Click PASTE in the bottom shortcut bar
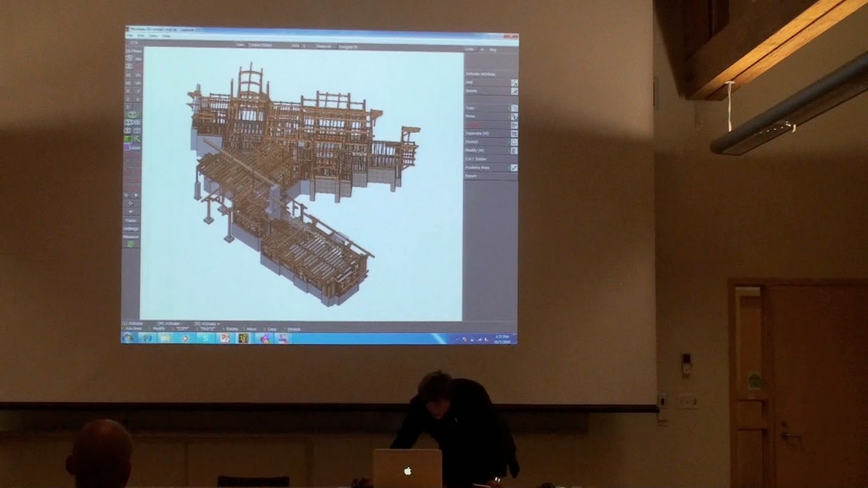The image size is (868, 488). pos(208,329)
